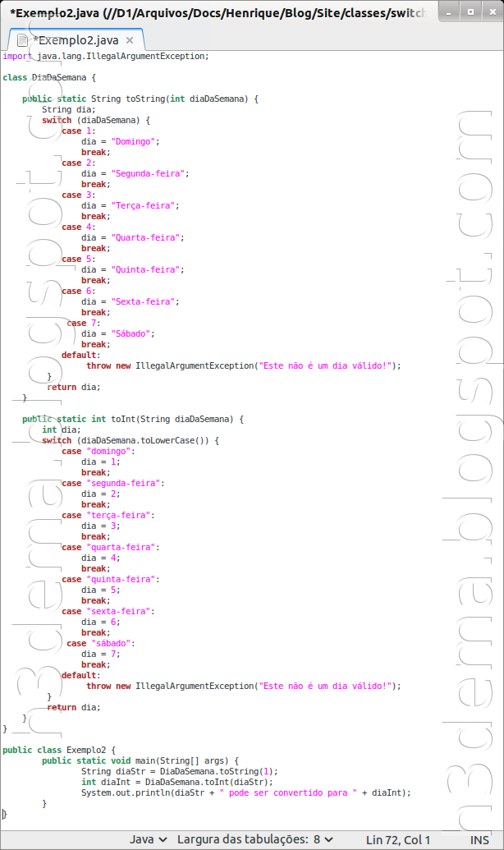Screen dimensions: 504x850
Task: Open the 'Largura das tabulações: 8' dropdown
Action: (254, 839)
